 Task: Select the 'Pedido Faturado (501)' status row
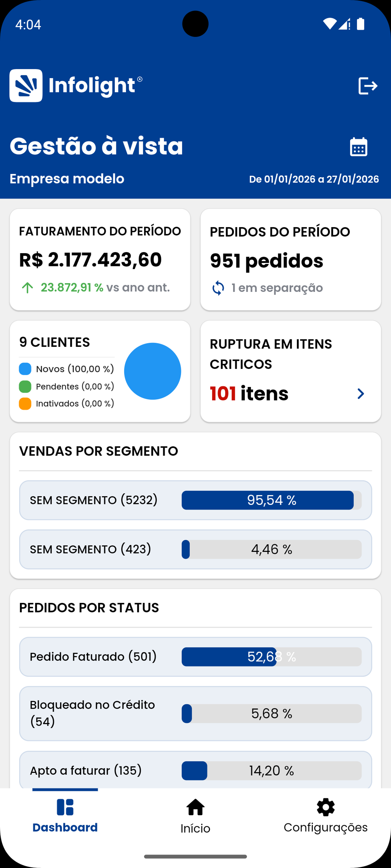[195, 657]
